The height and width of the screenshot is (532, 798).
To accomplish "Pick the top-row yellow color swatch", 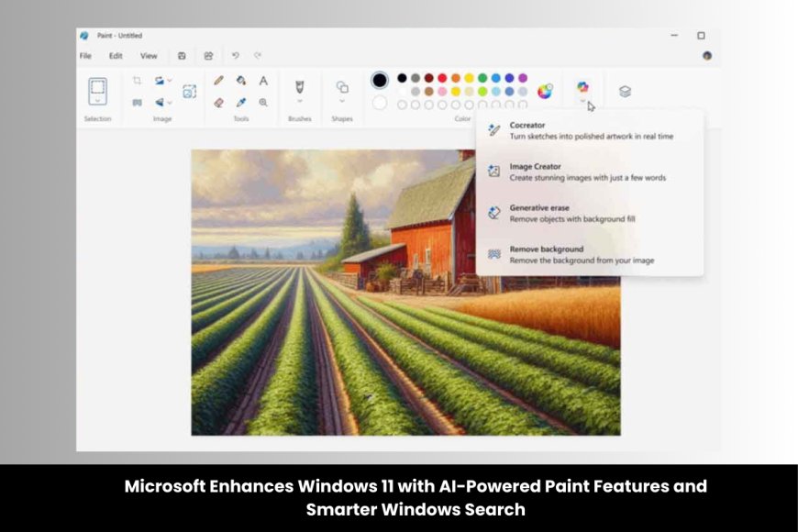I will point(470,78).
